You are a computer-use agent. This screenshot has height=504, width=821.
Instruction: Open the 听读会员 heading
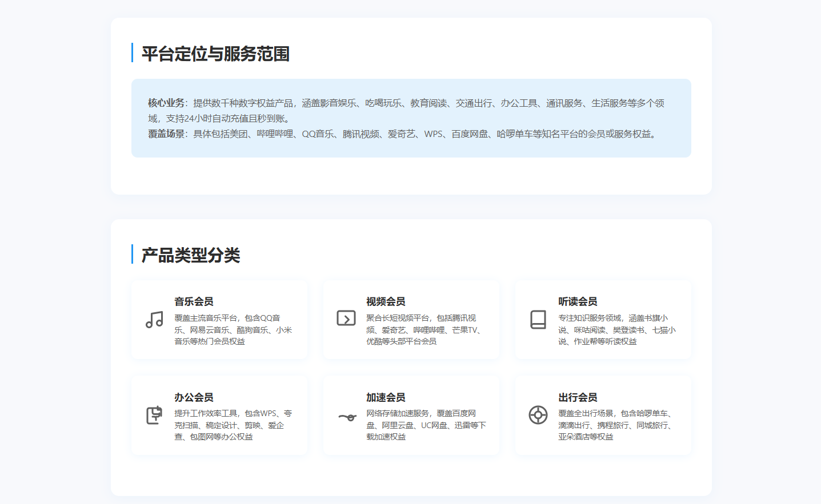coord(578,301)
